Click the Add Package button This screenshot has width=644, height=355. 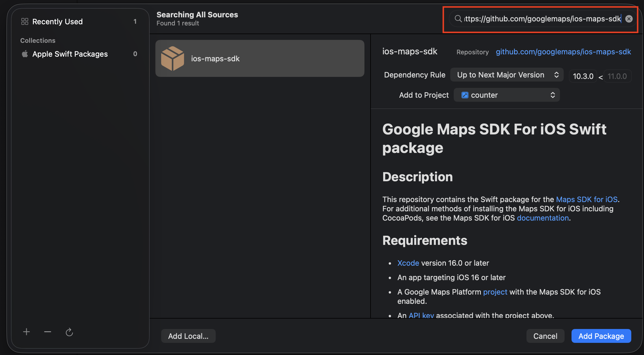click(601, 336)
